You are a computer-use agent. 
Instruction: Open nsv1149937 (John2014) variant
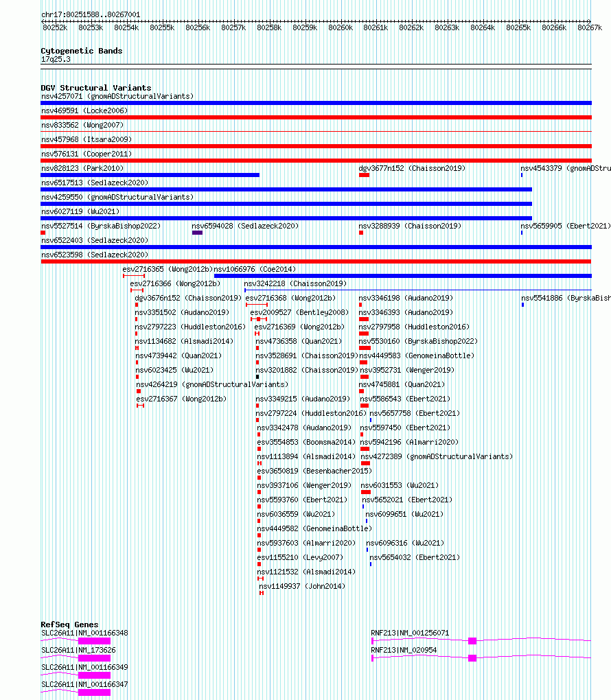point(302,586)
